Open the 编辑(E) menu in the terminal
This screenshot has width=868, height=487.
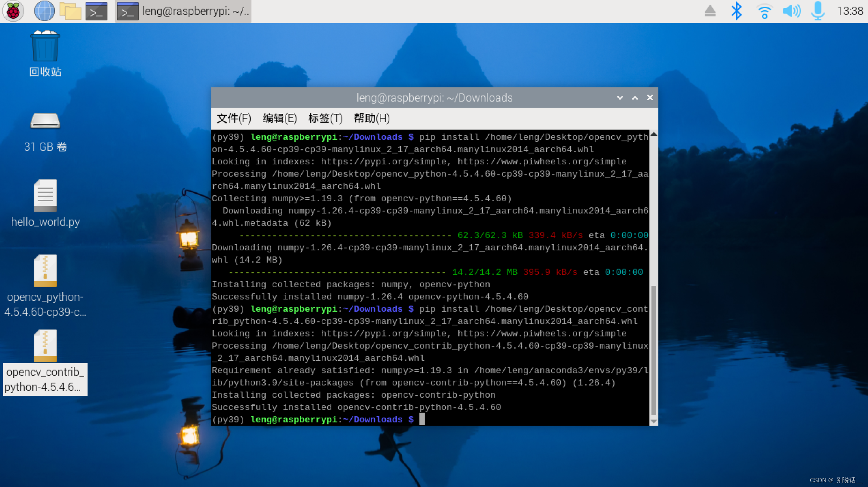(280, 118)
